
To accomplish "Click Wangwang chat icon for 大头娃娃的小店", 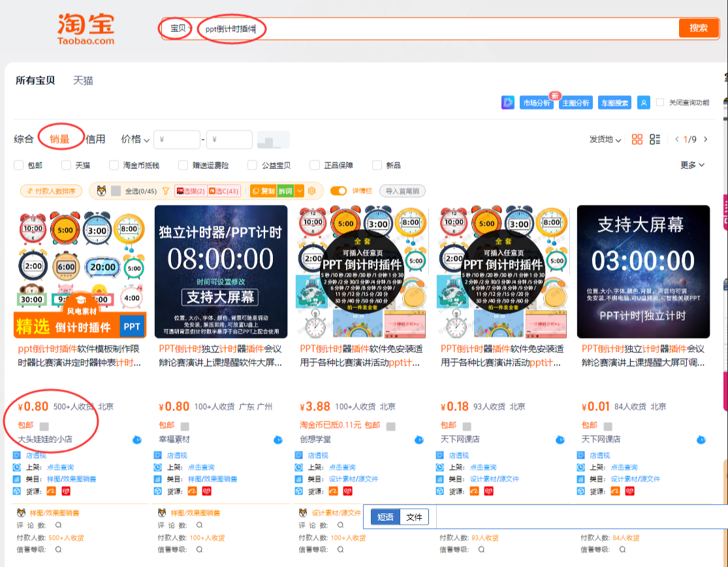I will [x=136, y=440].
